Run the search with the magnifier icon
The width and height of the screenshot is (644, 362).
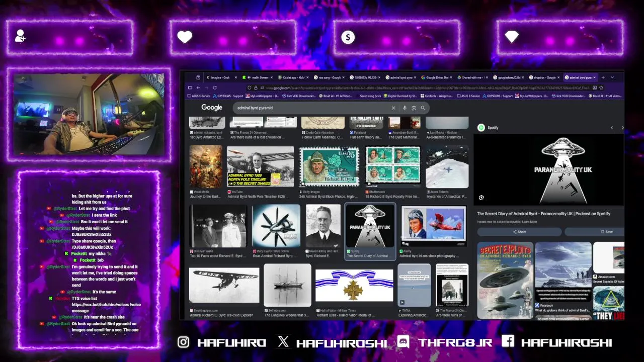coord(423,108)
